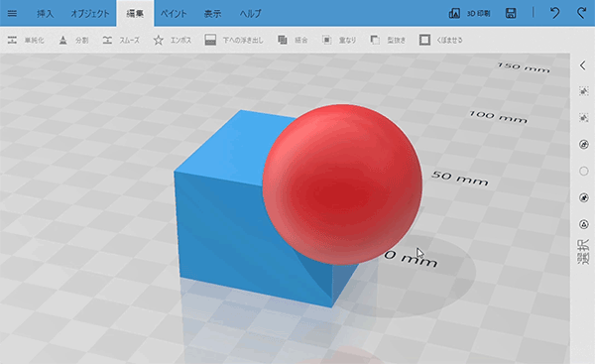Use the 型抜き subtract tool
This screenshot has height=364, width=595.
(x=388, y=40)
